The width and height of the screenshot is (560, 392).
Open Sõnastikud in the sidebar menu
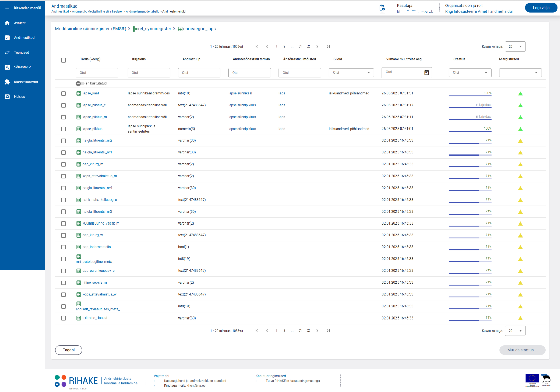click(x=23, y=67)
